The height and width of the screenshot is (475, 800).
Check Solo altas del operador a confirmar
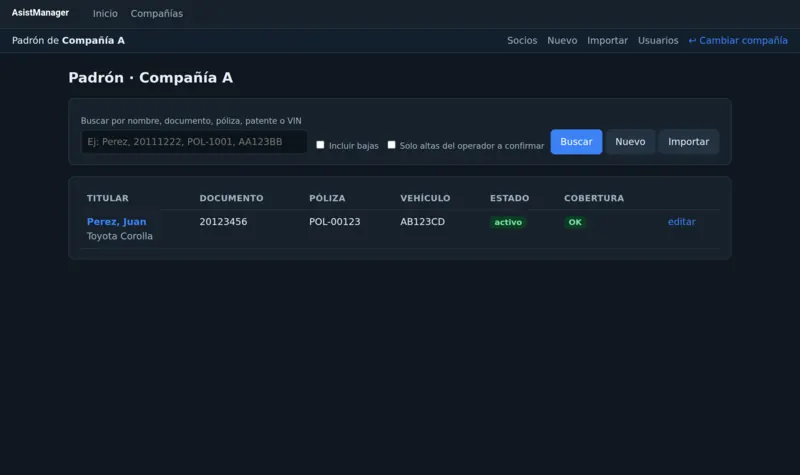point(391,145)
